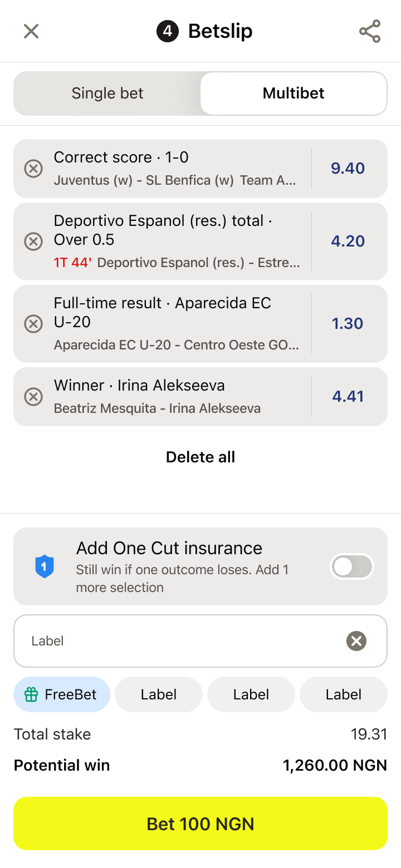Screen dimensions: 401x868
Task: Tap the selection count badge showing 4
Action: (x=168, y=31)
